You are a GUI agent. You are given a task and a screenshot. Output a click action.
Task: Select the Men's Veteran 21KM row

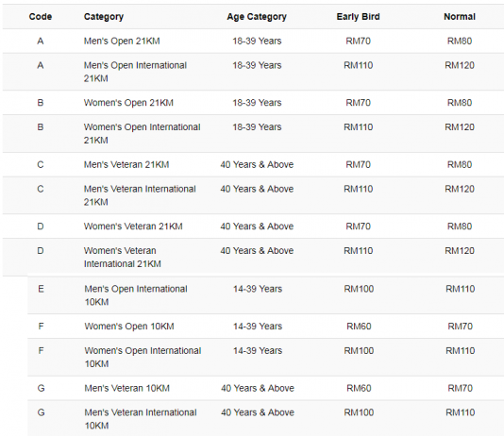[253, 164]
